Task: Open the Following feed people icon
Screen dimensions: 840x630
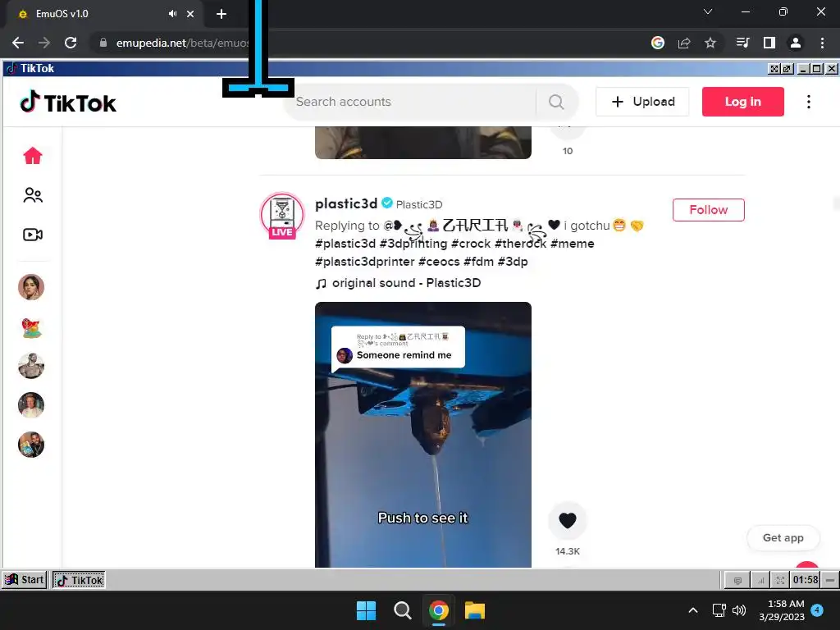Action: pyautogui.click(x=33, y=195)
